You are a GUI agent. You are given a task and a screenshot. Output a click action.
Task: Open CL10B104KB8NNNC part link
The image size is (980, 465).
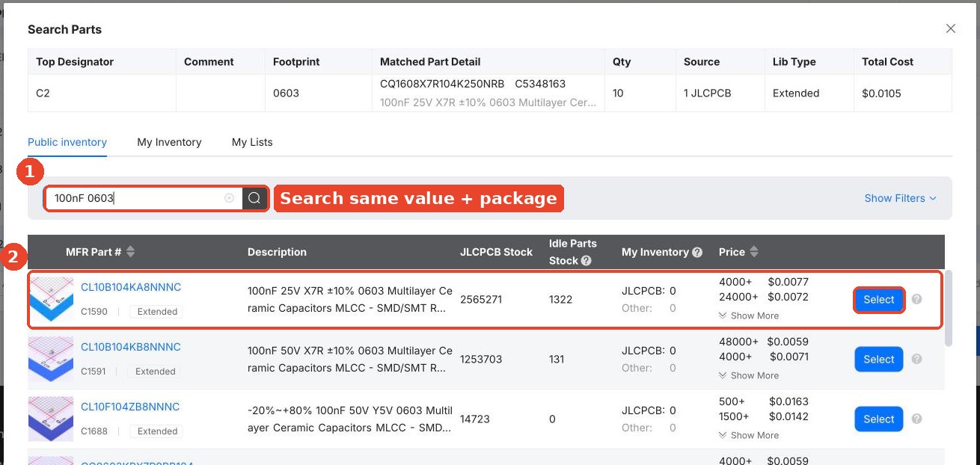click(131, 347)
